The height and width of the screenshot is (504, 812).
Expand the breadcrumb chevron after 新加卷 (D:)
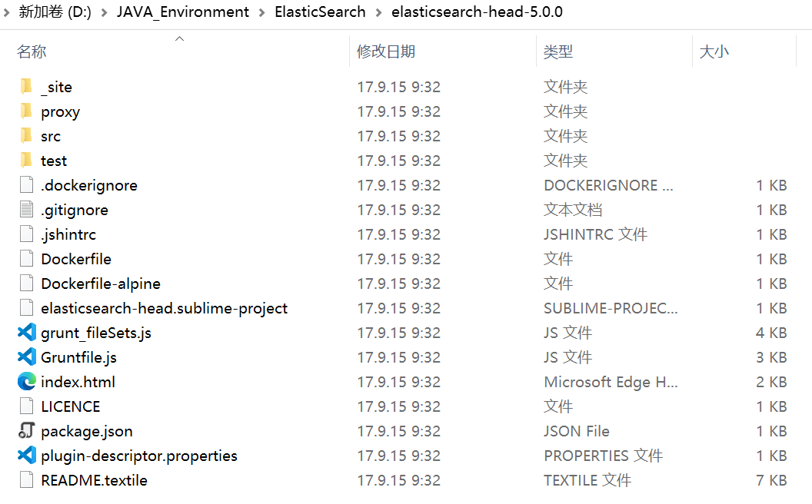tap(105, 12)
